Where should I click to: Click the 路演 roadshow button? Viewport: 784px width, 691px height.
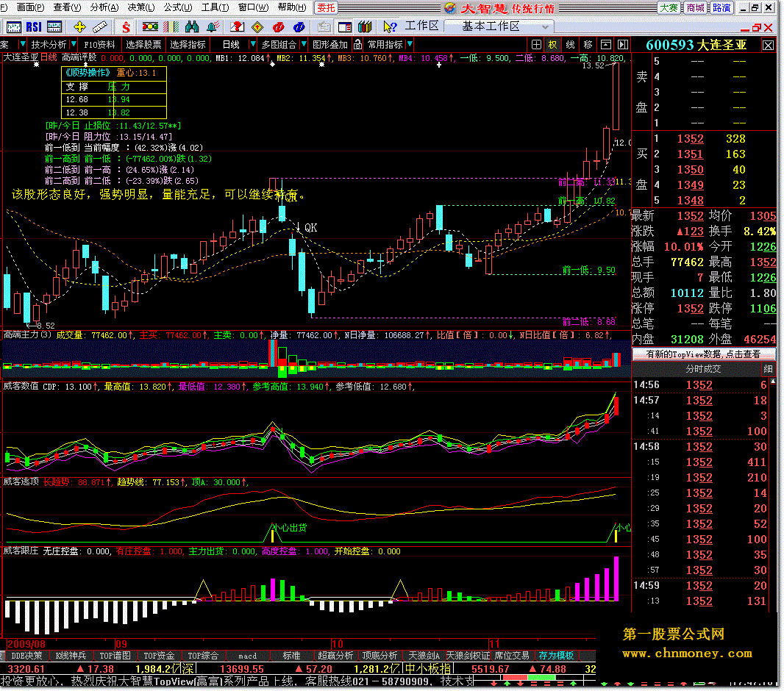coord(721,8)
